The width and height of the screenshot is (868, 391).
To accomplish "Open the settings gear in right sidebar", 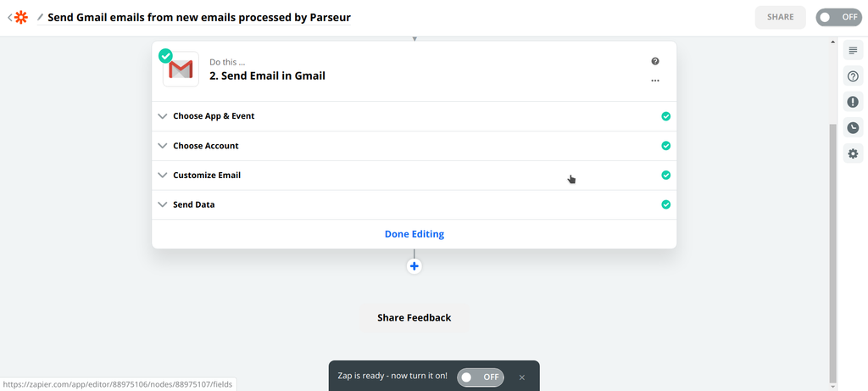I will tap(853, 154).
